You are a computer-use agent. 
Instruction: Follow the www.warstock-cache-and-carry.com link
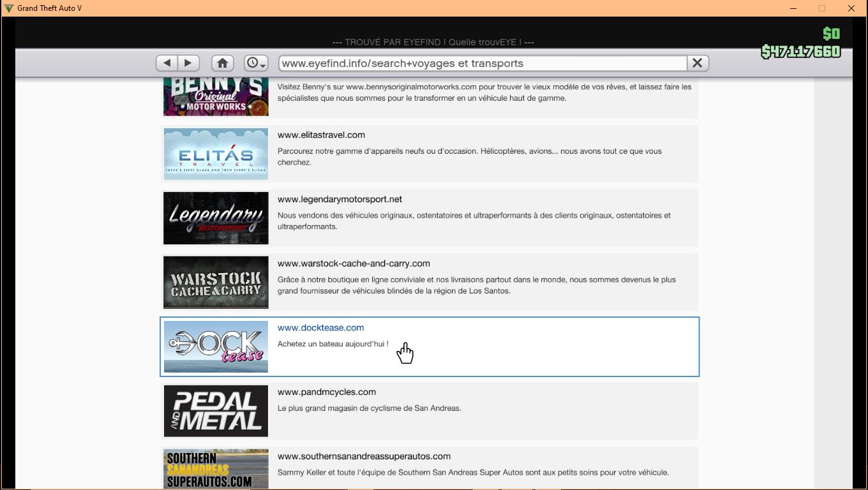coord(354,264)
